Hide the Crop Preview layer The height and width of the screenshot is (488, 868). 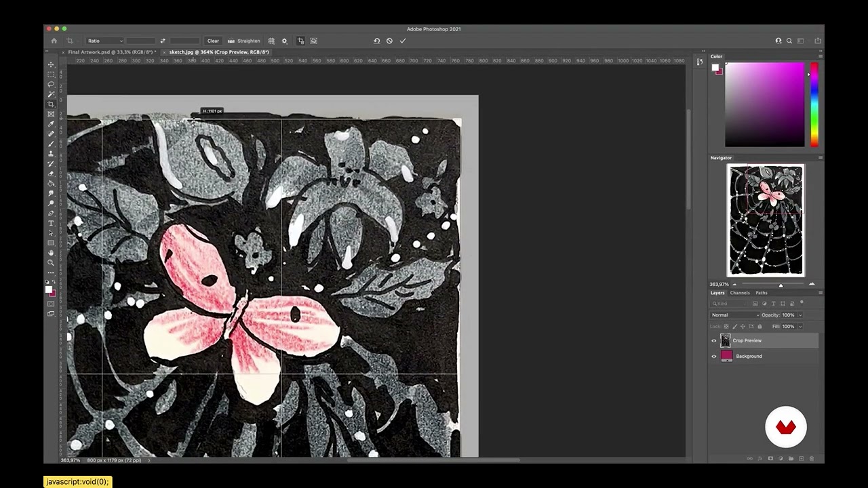(713, 341)
